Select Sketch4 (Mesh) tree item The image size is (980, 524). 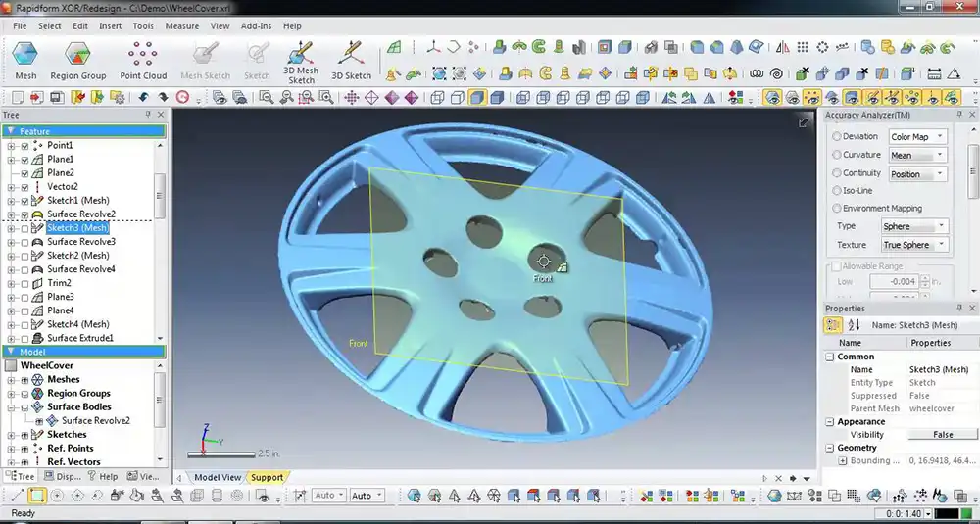pyautogui.click(x=78, y=325)
